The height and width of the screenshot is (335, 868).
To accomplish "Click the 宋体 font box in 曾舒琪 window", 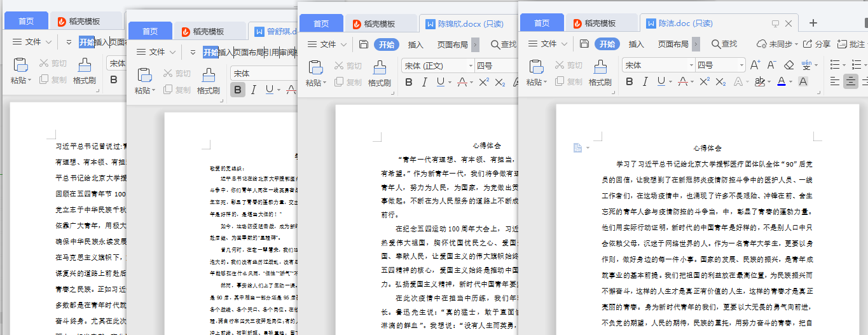I will pos(264,73).
